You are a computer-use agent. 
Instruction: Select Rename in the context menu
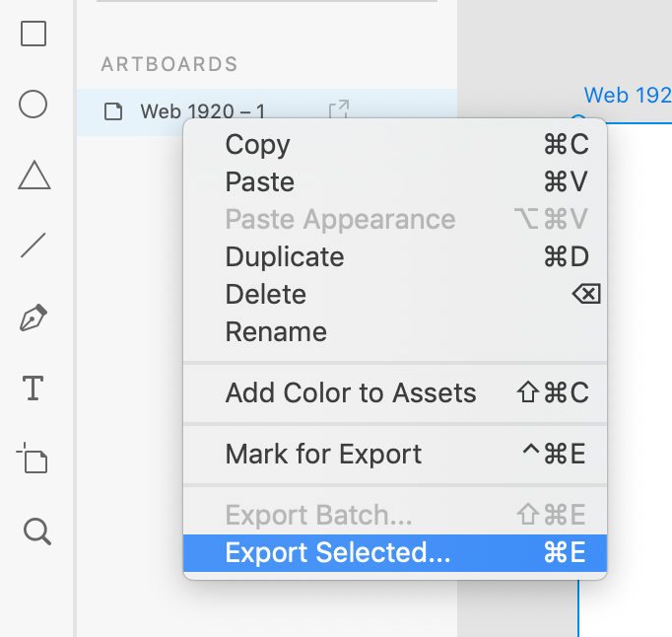pos(276,332)
